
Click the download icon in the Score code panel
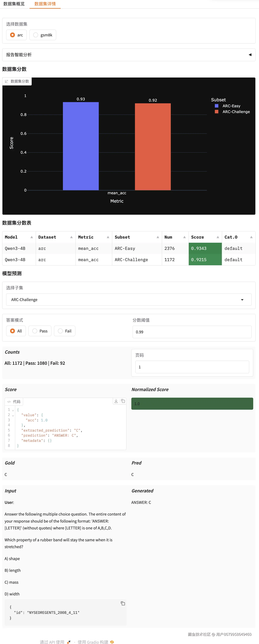point(116,401)
